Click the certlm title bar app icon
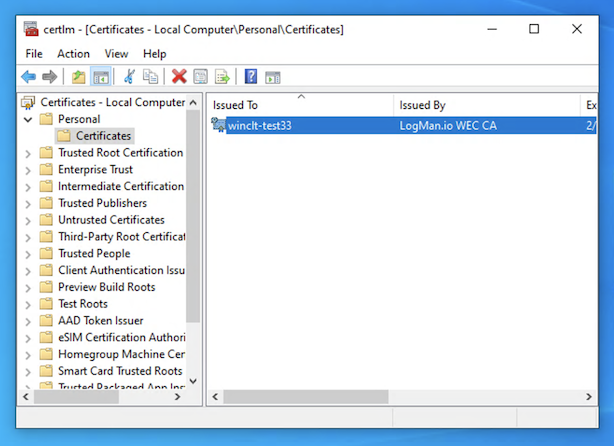Screen dimensions: 614x446 tap(31, 29)
